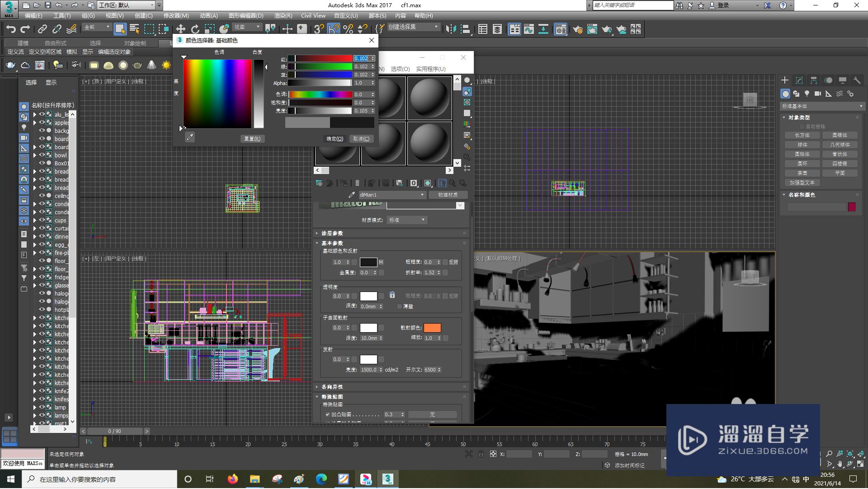Screen dimensions: 868x489
Task: Expand the 涂层参数 rollout
Action: pos(332,233)
